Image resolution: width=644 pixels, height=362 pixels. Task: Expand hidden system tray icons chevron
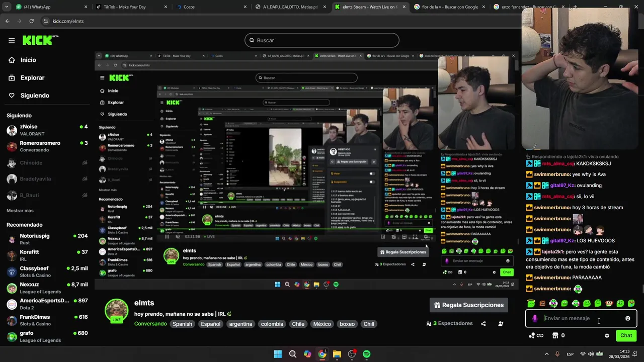click(546, 354)
